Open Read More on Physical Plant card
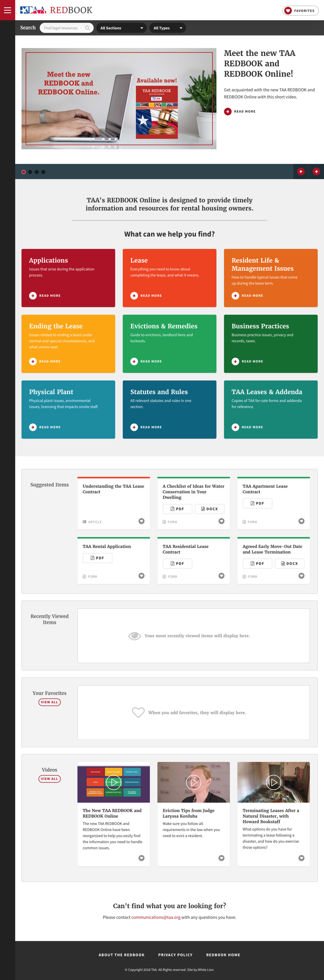Screen dimensions: 324x980 [x=45, y=427]
